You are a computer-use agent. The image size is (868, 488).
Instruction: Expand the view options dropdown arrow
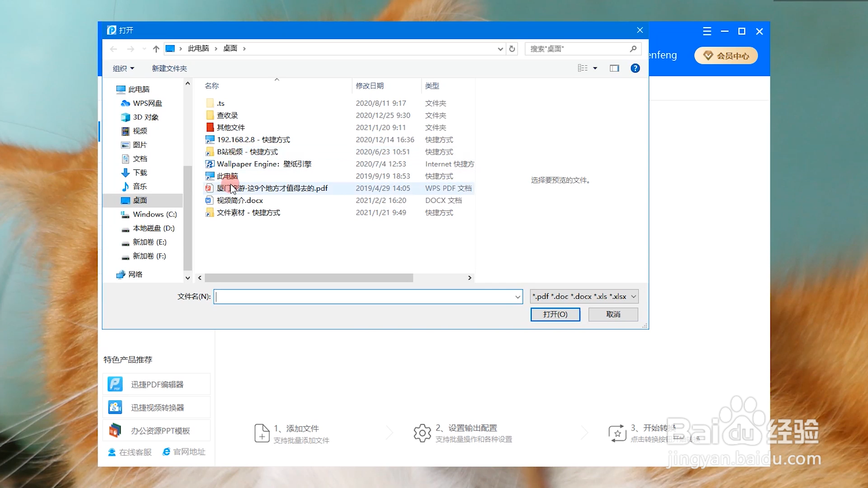[595, 68]
